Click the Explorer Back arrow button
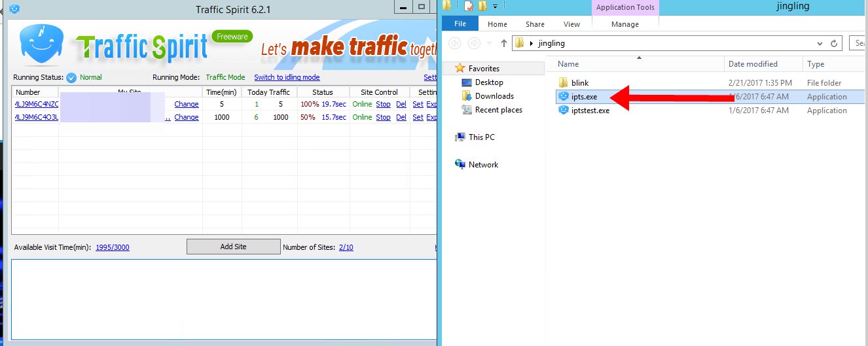 click(x=455, y=43)
